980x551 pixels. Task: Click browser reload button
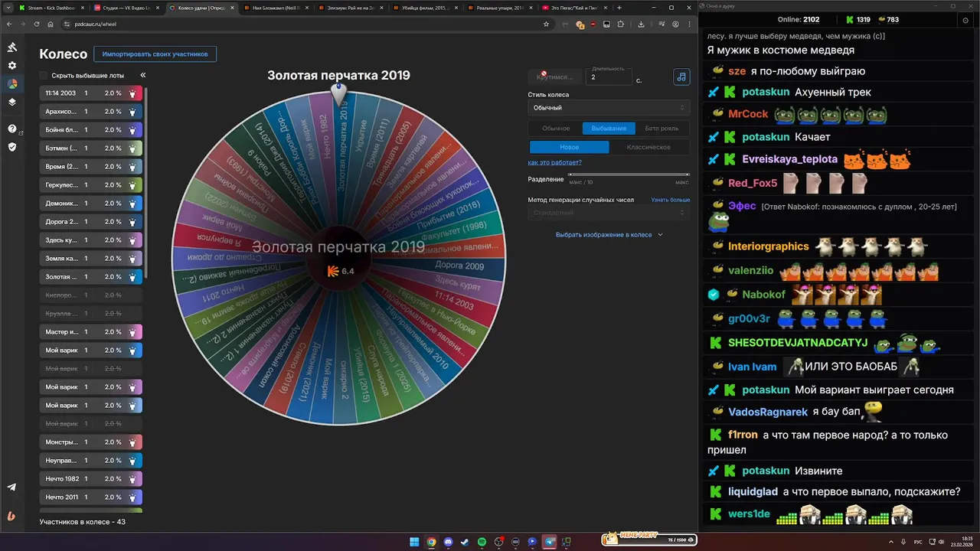[36, 24]
